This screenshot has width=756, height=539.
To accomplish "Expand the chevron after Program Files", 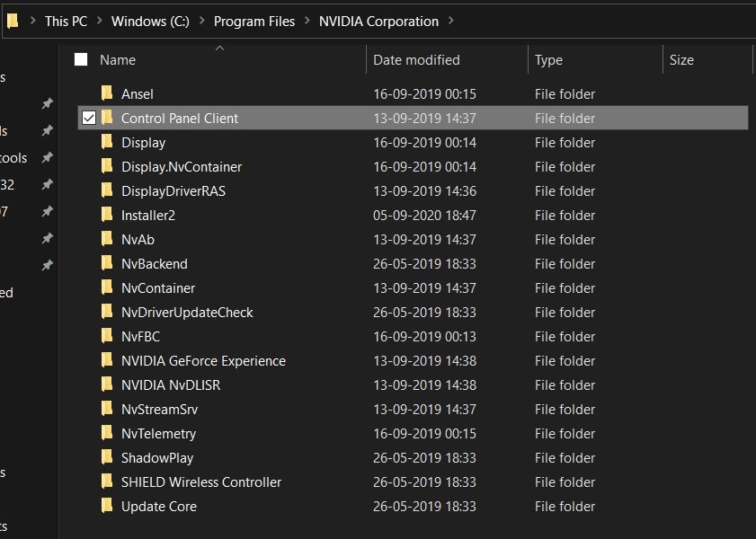I will [307, 22].
